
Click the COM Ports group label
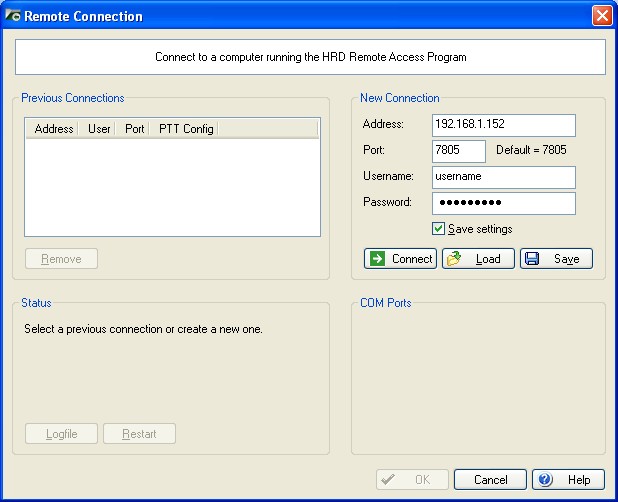click(385, 303)
